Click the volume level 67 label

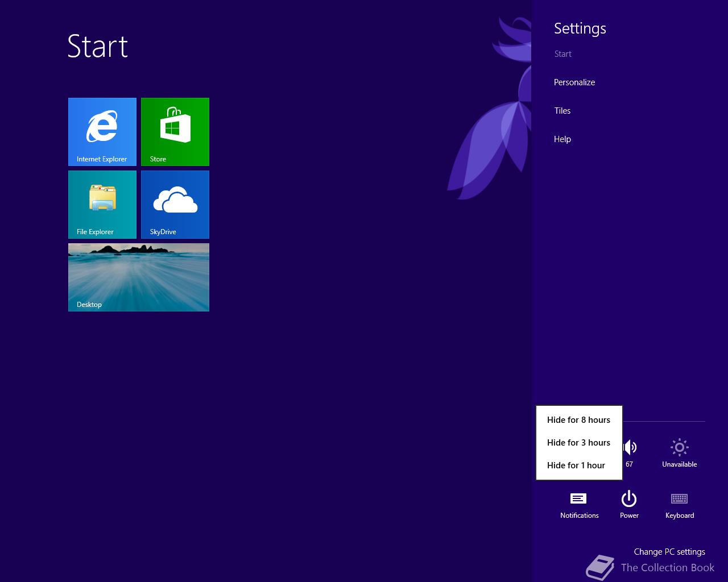point(629,464)
